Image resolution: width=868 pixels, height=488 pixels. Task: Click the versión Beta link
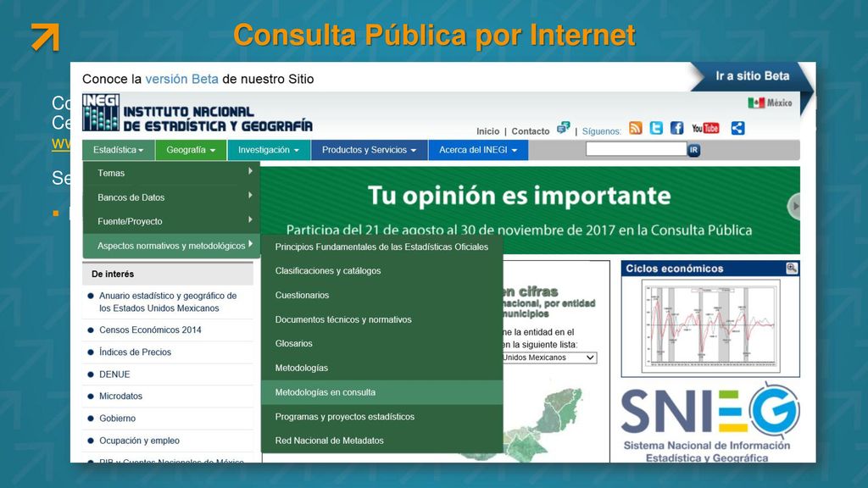point(181,79)
